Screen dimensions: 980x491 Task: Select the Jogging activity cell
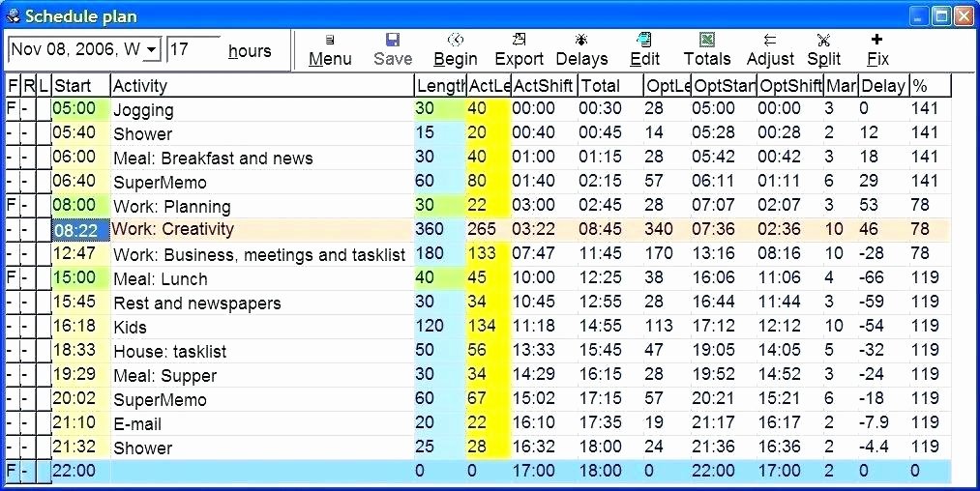point(262,109)
